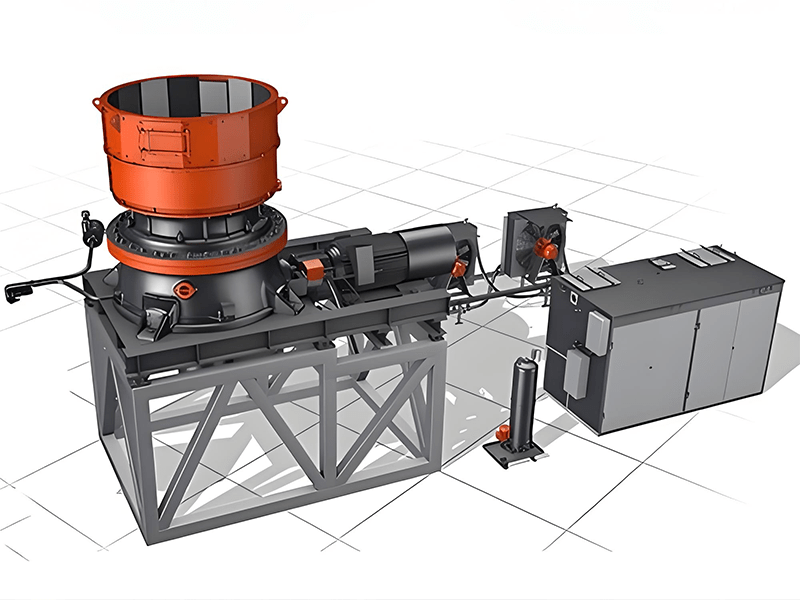Click the orange fan motor on the cooler
The image size is (800, 600).
546,250
